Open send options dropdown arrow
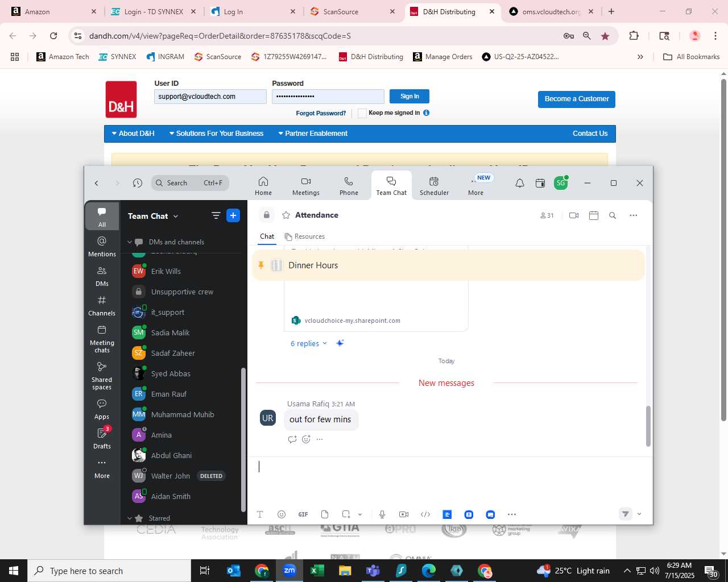The width and height of the screenshot is (728, 582). point(639,514)
